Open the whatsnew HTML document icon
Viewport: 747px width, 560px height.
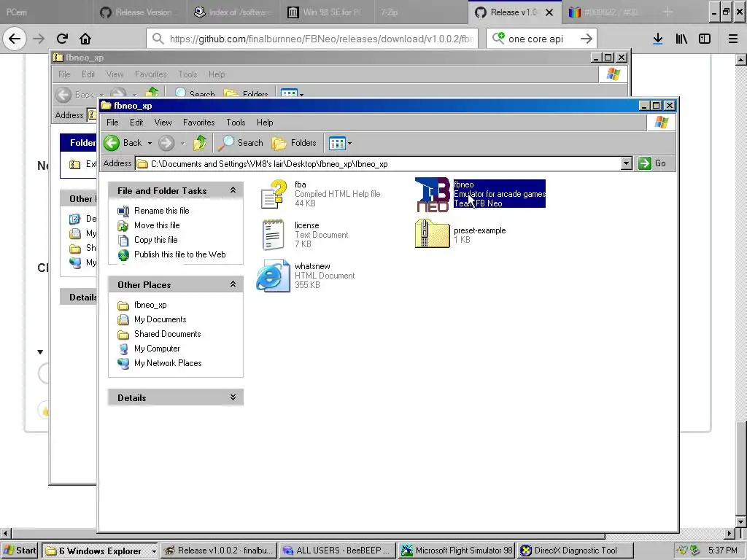[x=273, y=276]
